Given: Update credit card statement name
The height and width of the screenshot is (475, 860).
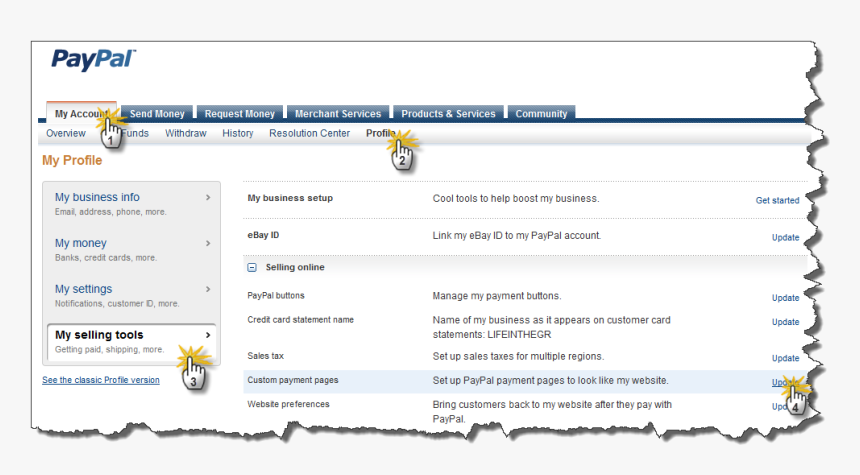Looking at the screenshot, I should tap(785, 322).
